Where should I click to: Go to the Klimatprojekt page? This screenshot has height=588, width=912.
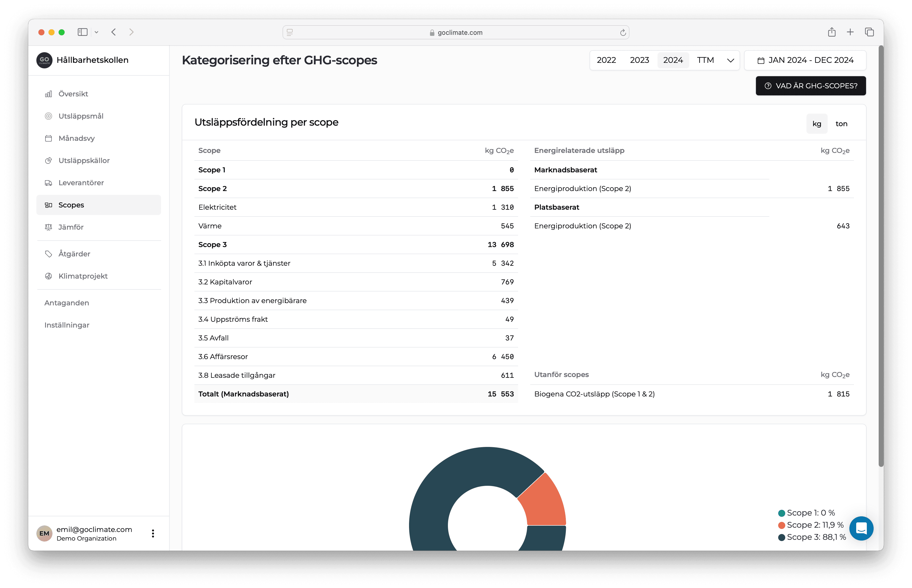[83, 276]
